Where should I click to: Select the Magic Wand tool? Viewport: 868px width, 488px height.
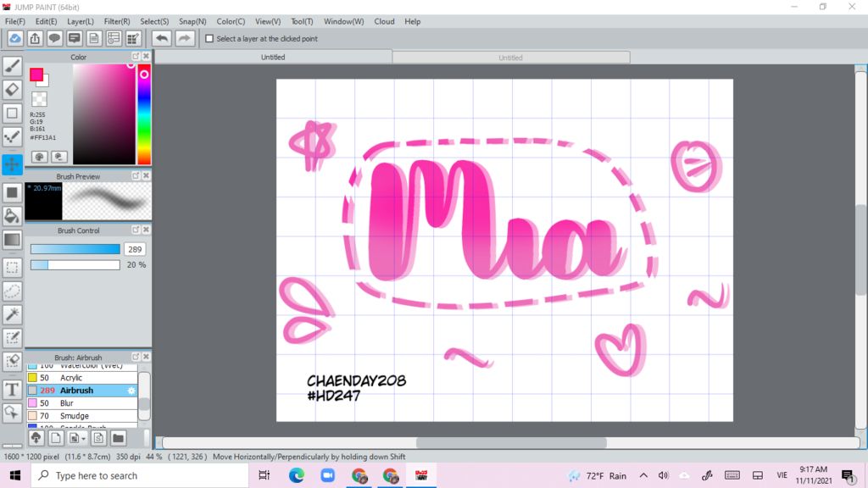[12, 314]
